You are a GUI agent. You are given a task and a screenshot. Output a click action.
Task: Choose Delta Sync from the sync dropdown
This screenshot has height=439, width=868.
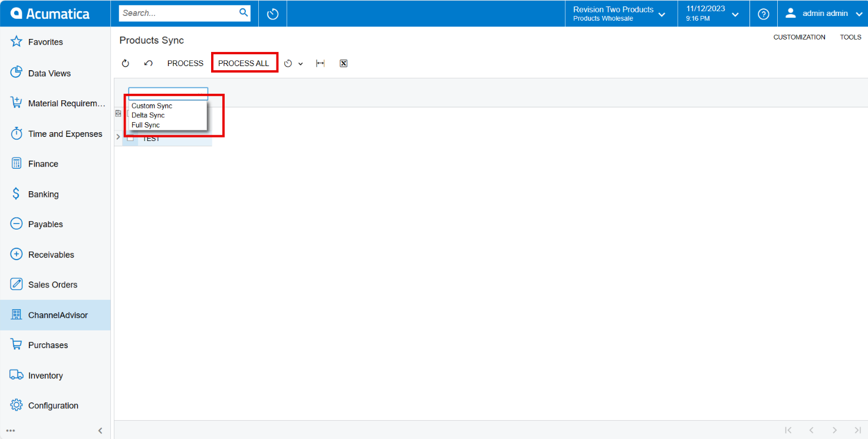[x=147, y=115]
